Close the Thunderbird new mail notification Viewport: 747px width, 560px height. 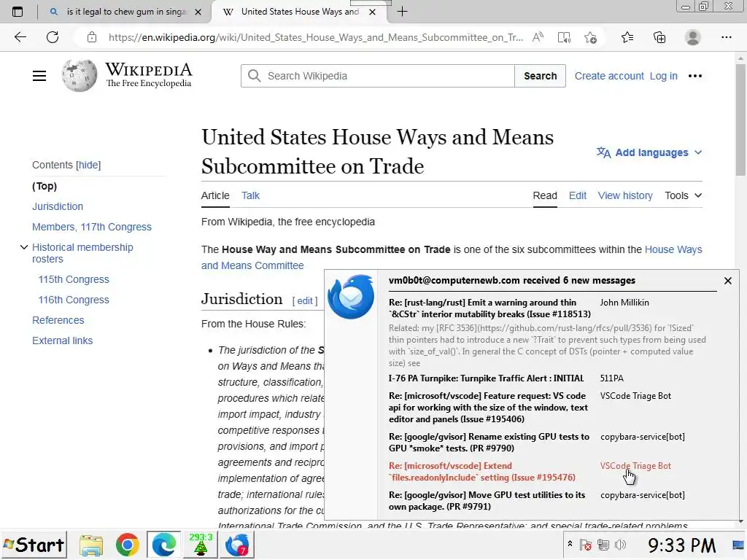coord(727,281)
